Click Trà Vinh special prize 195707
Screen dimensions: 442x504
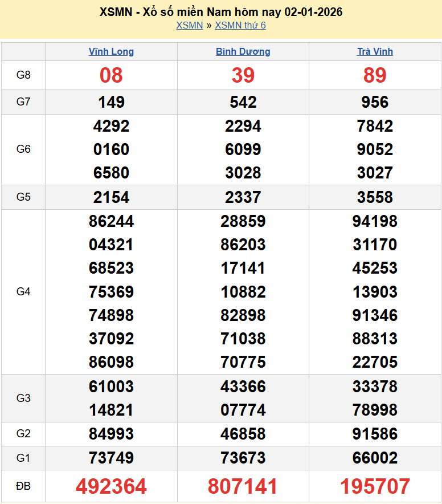[375, 486]
